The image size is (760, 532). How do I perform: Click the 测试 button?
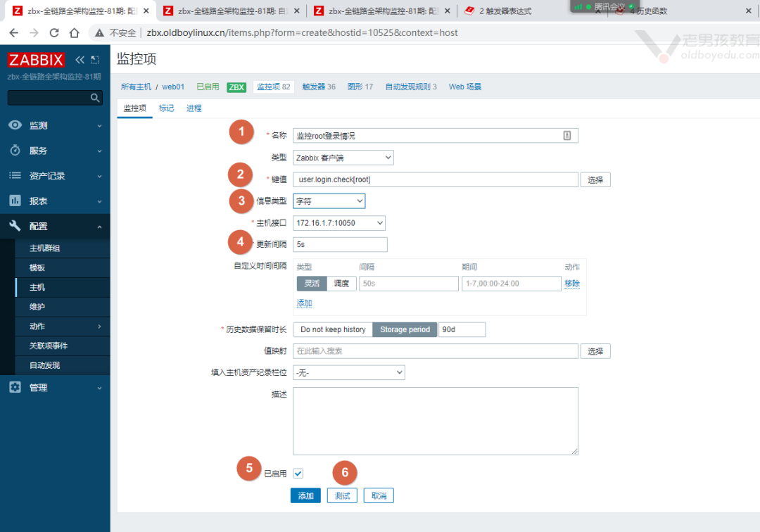click(x=342, y=495)
